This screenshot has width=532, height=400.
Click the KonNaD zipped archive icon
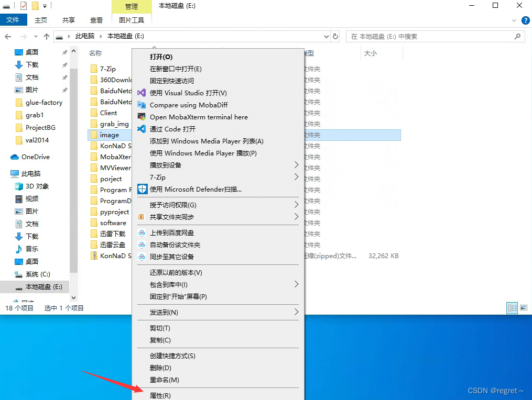pyautogui.click(x=94, y=255)
